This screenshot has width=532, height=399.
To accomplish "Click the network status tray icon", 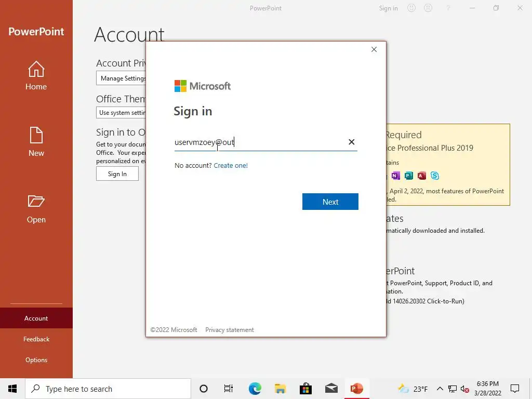I will (453, 389).
